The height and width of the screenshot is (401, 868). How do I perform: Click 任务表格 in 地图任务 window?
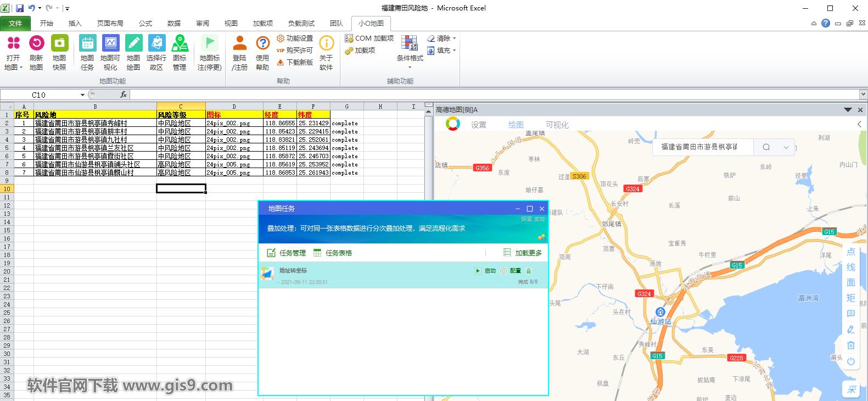pyautogui.click(x=333, y=253)
